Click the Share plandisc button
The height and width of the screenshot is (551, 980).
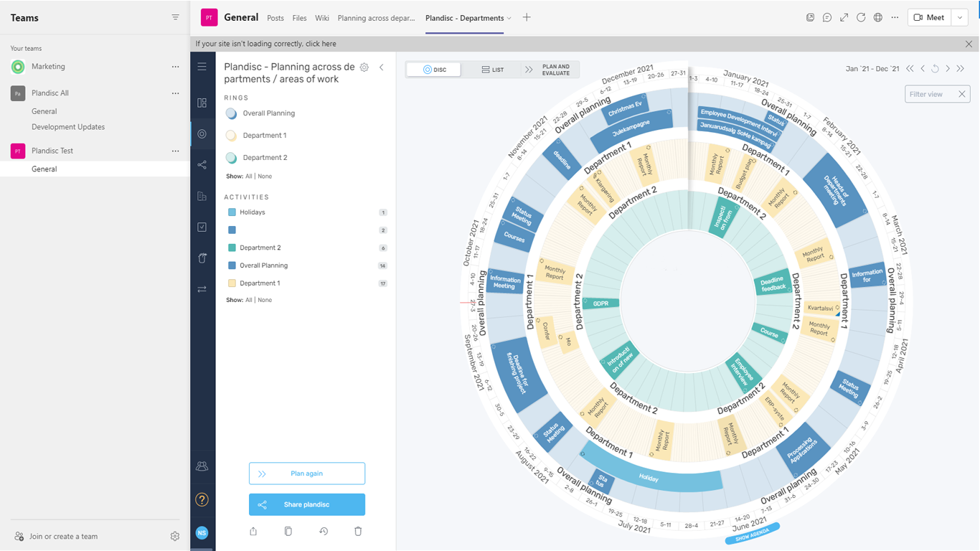click(x=307, y=504)
